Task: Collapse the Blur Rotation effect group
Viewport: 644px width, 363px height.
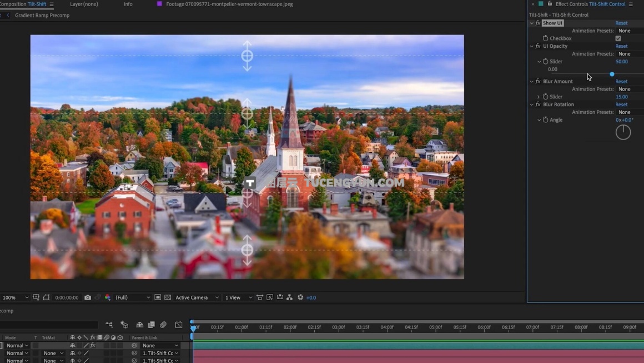Action: click(531, 105)
